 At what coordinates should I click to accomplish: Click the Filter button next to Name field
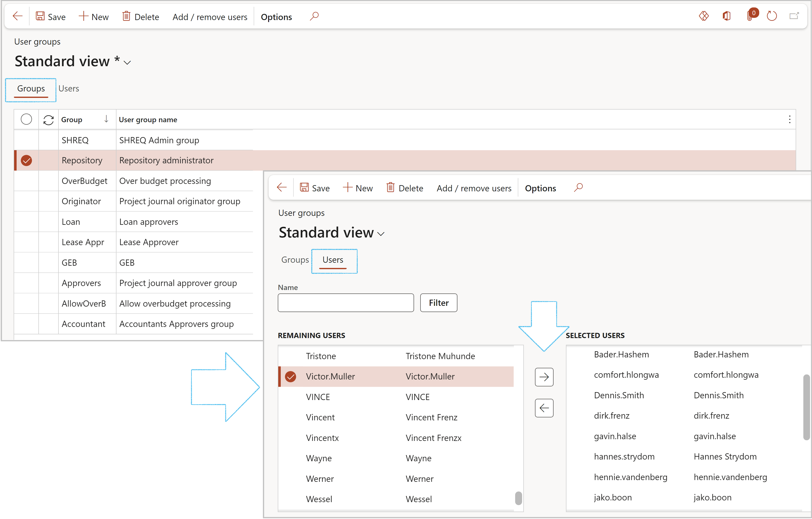click(439, 302)
